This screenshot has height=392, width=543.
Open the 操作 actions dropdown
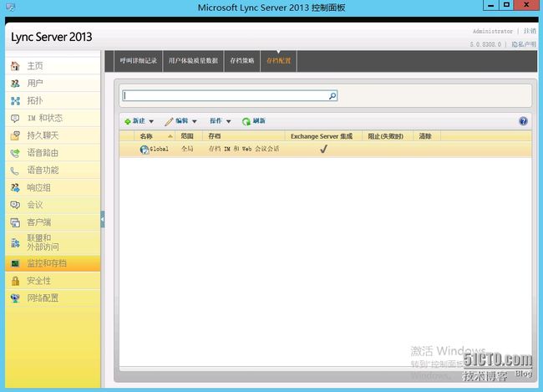(220, 121)
